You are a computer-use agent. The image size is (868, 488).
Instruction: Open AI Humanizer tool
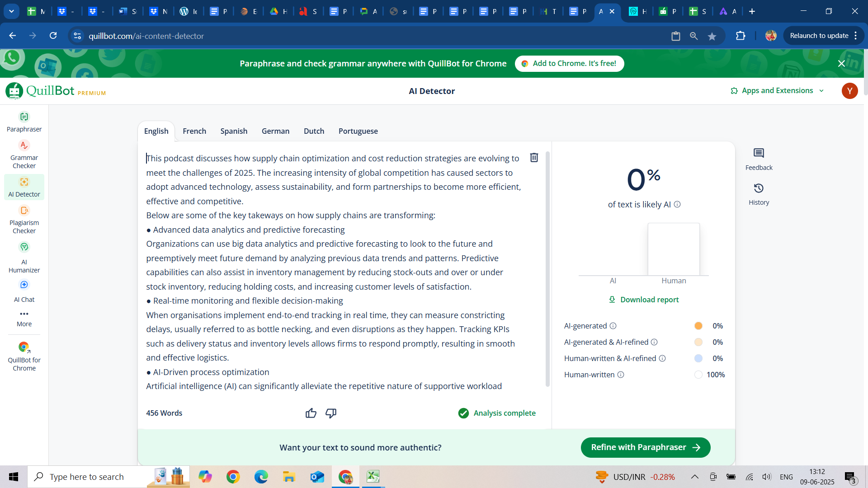click(x=24, y=258)
